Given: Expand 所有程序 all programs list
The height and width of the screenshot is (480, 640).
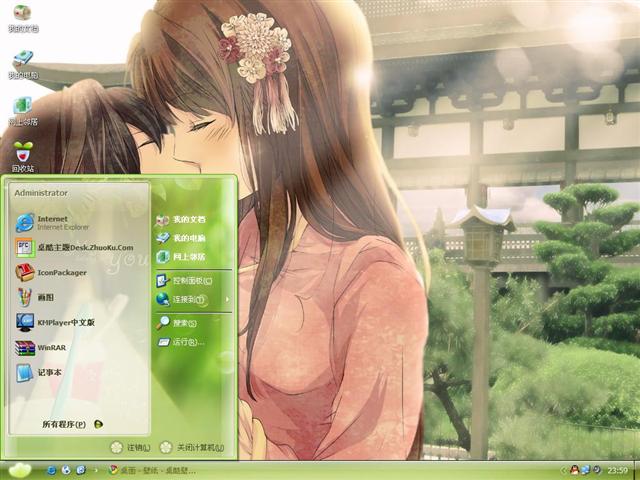Looking at the screenshot, I should [73, 424].
